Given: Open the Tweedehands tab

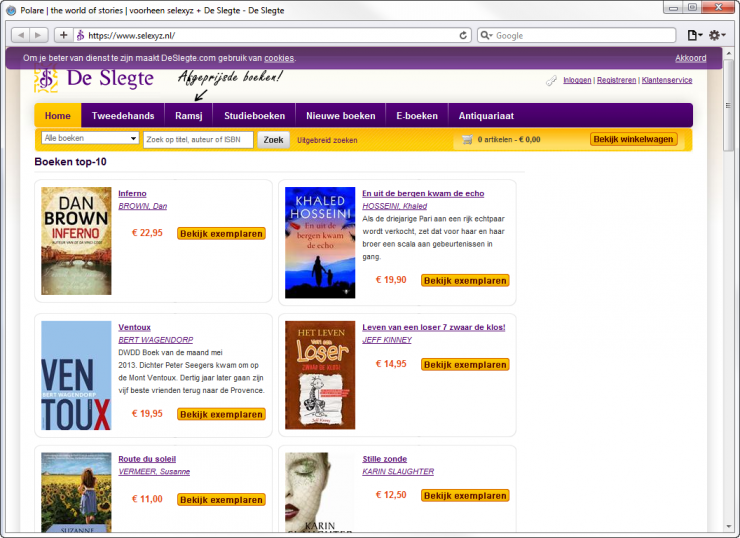Looking at the screenshot, I should coord(123,116).
